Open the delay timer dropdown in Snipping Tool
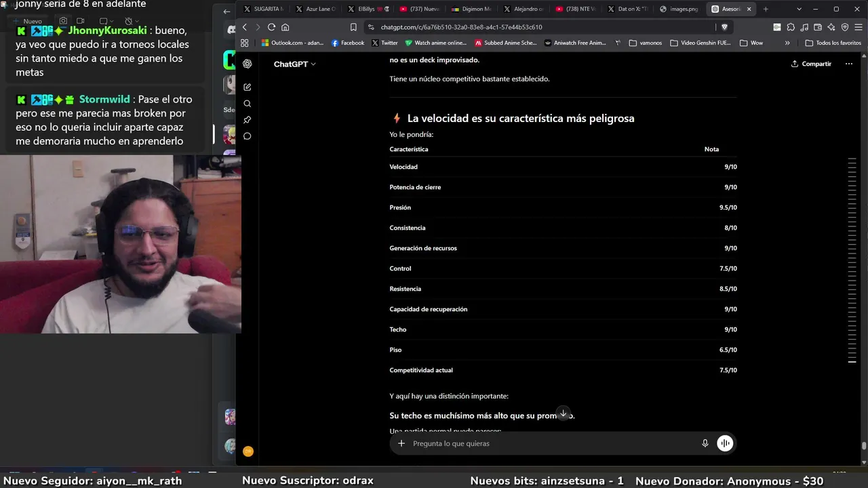Viewport: 868px width, 488px height. [130, 21]
